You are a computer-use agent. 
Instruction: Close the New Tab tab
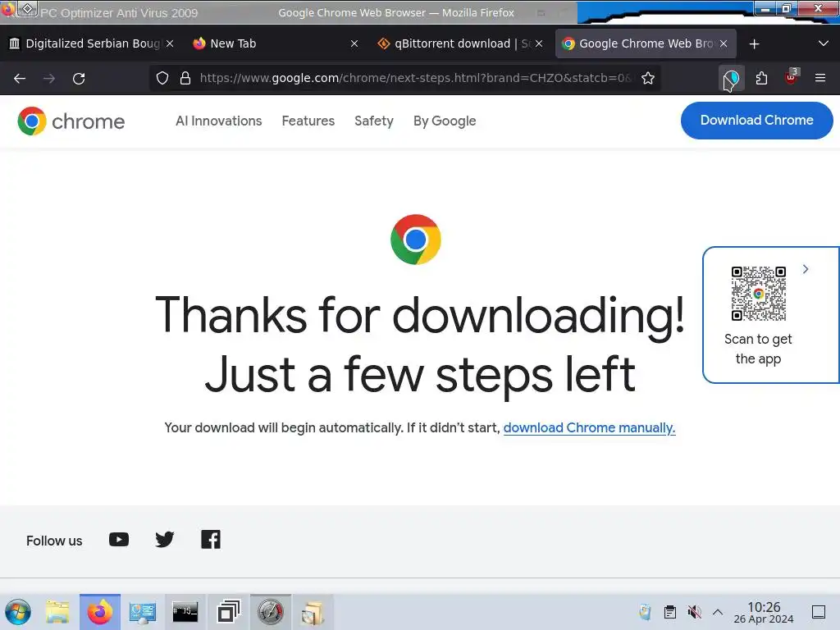coord(354,43)
